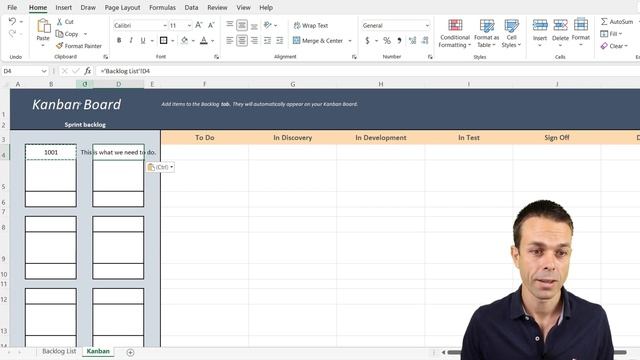The image size is (640, 360).
Task: Align text to top
Action: point(230,25)
